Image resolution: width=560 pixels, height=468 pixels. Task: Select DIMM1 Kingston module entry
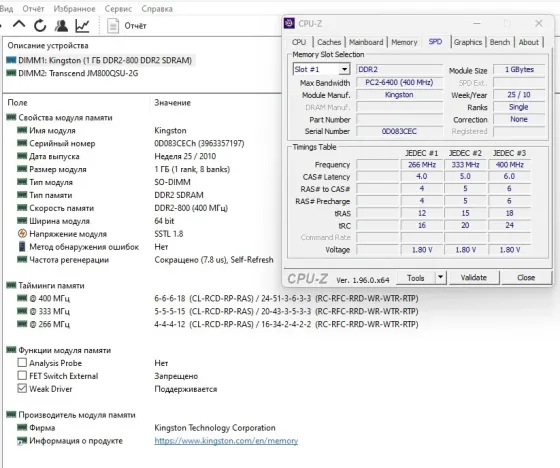(x=99, y=60)
